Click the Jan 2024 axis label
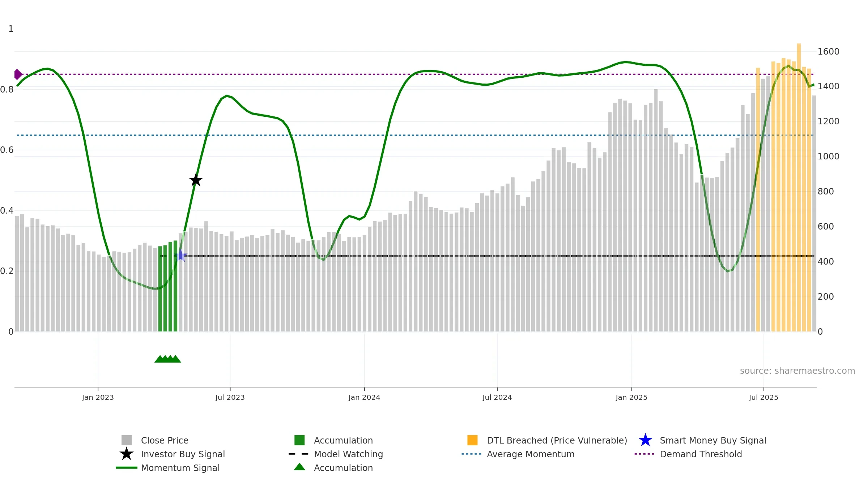868x488 pixels. point(364,398)
